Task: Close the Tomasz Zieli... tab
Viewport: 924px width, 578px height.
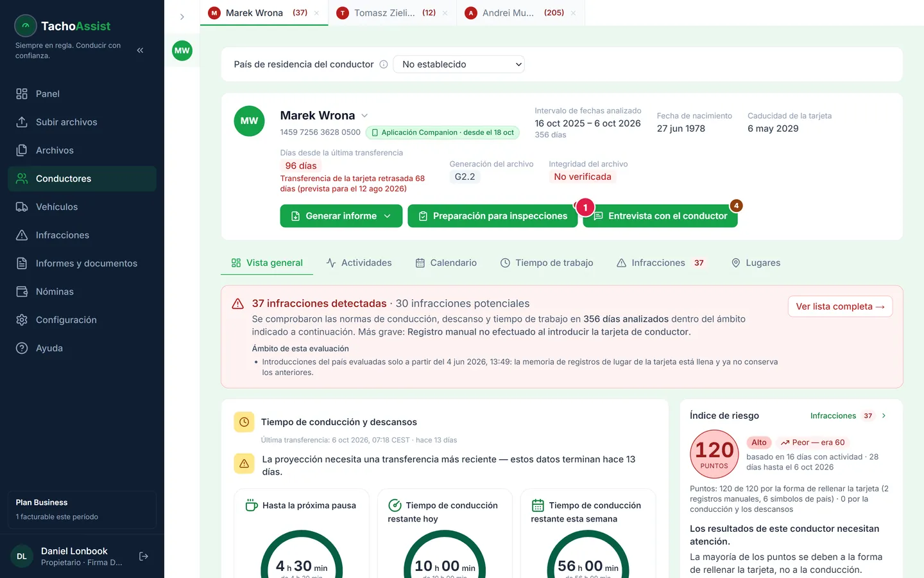Action: (x=445, y=13)
